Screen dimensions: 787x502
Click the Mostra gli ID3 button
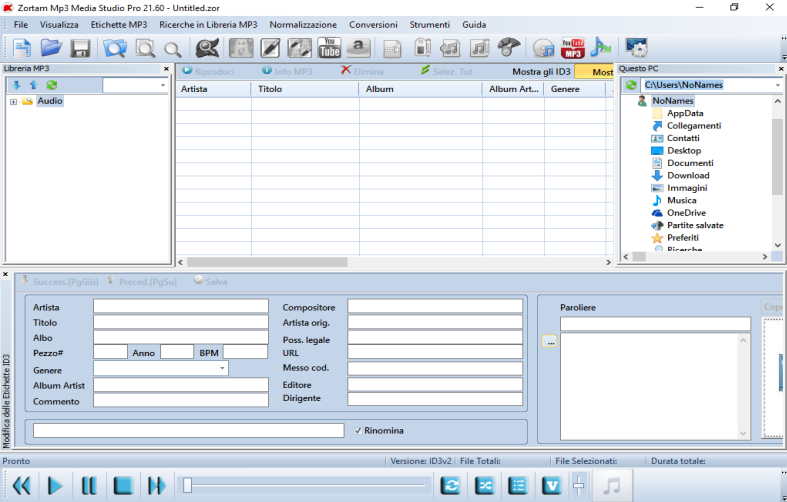click(541, 72)
